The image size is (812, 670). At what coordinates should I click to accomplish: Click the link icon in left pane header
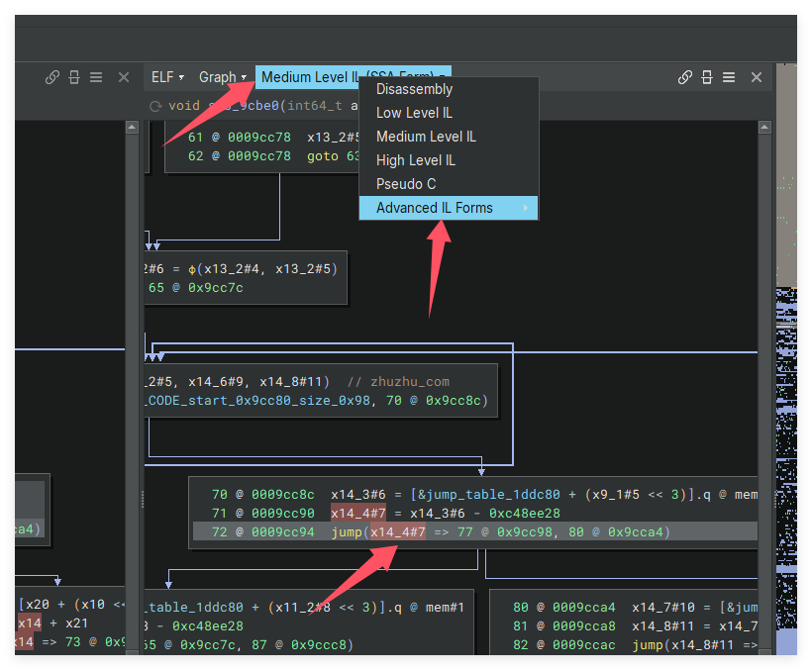click(51, 77)
